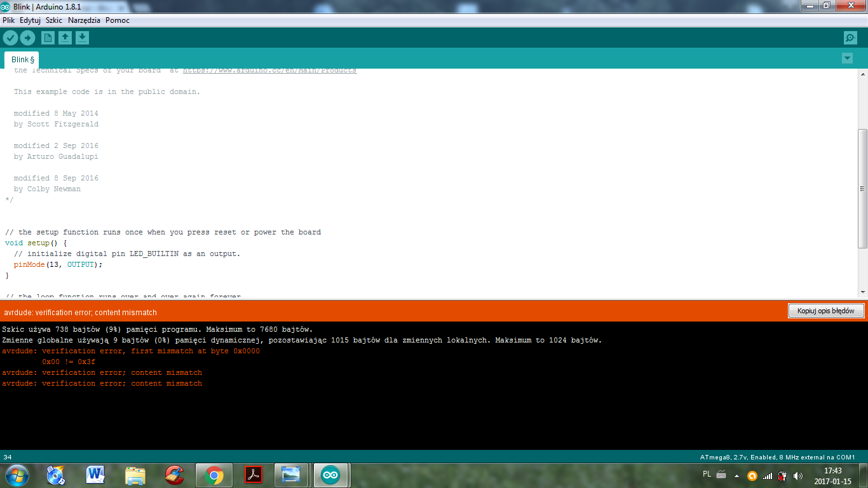The image size is (868, 488).
Task: Open the Szkic menu
Action: click(x=54, y=20)
